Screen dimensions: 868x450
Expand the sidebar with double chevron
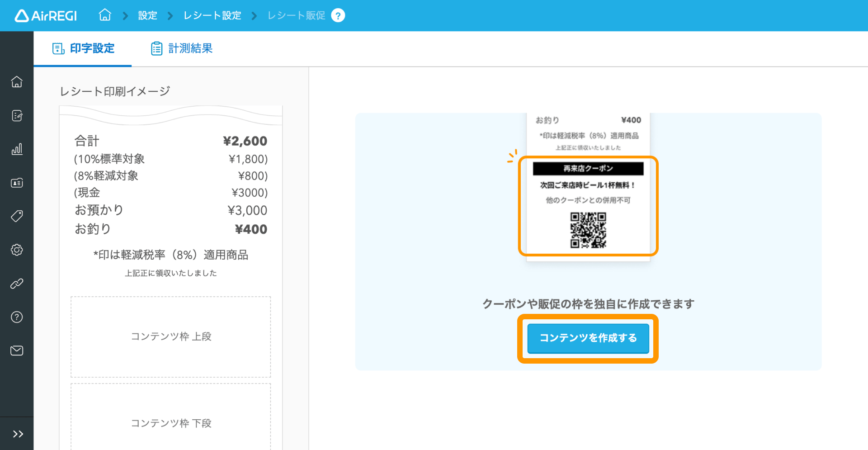click(x=18, y=434)
